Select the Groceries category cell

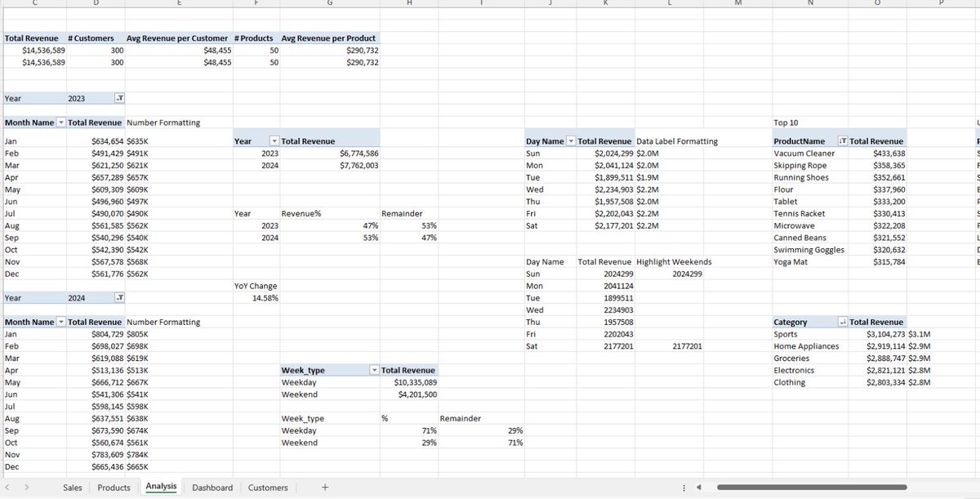click(810, 359)
